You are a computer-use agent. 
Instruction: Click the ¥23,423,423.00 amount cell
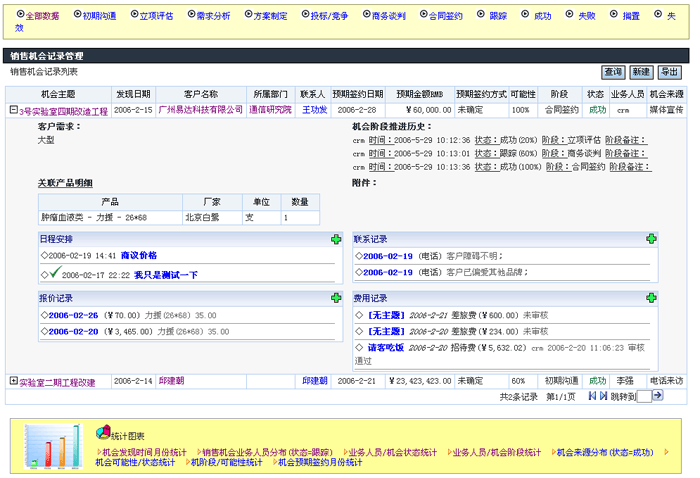tap(420, 381)
